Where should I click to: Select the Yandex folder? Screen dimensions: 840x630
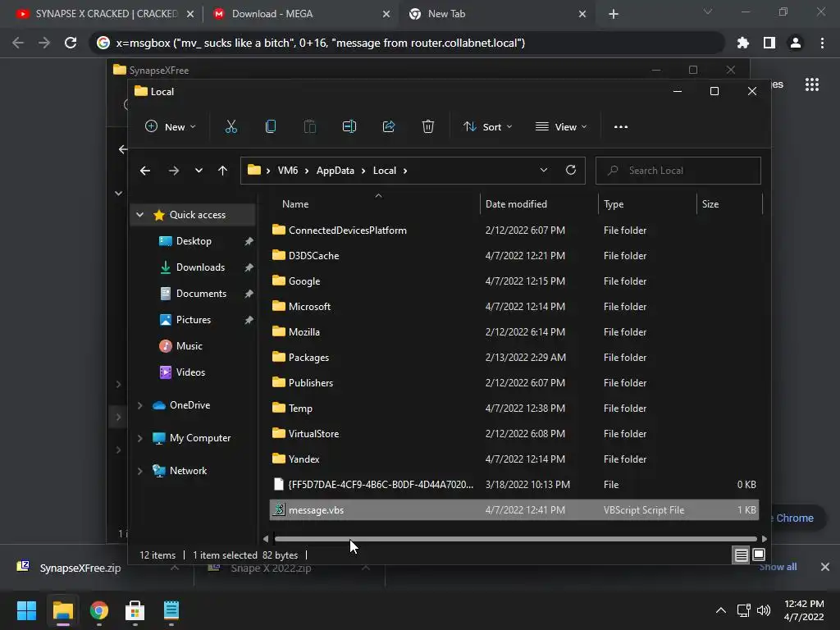(514, 459)
